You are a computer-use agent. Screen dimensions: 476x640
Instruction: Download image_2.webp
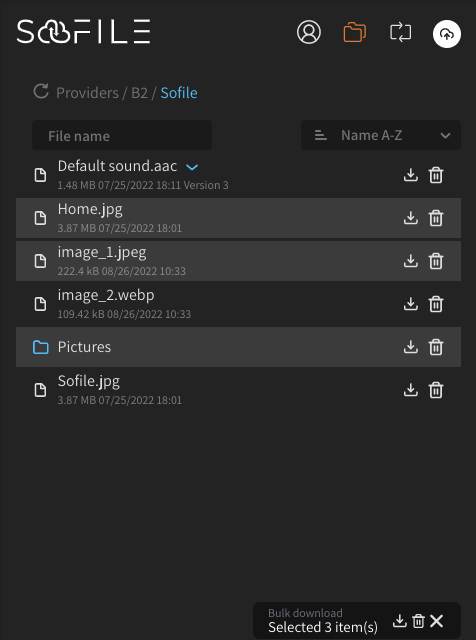point(410,304)
